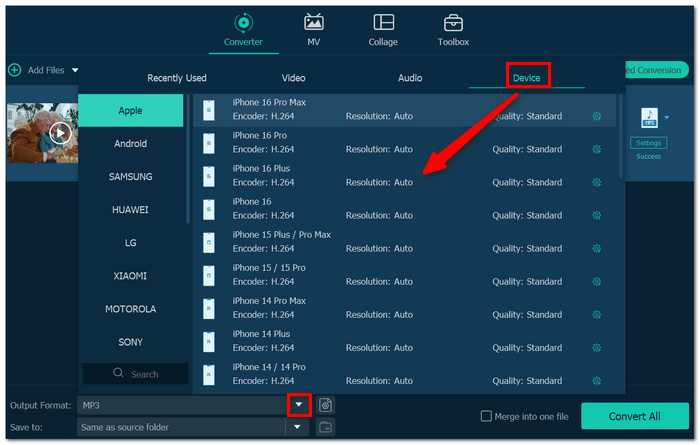Click the device Search field

(x=135, y=374)
